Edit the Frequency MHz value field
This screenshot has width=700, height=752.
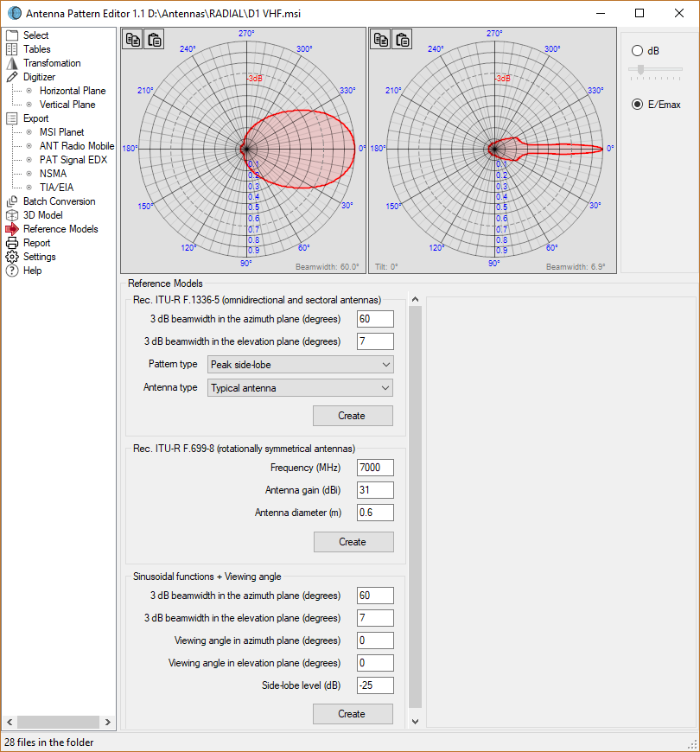(x=375, y=467)
